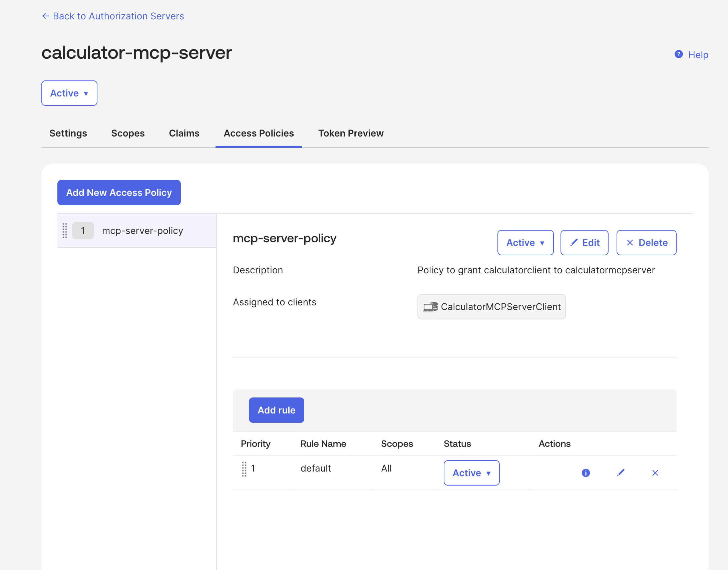Click the priority number 1 policy badge
This screenshot has height=570, width=728.
coord(83,231)
